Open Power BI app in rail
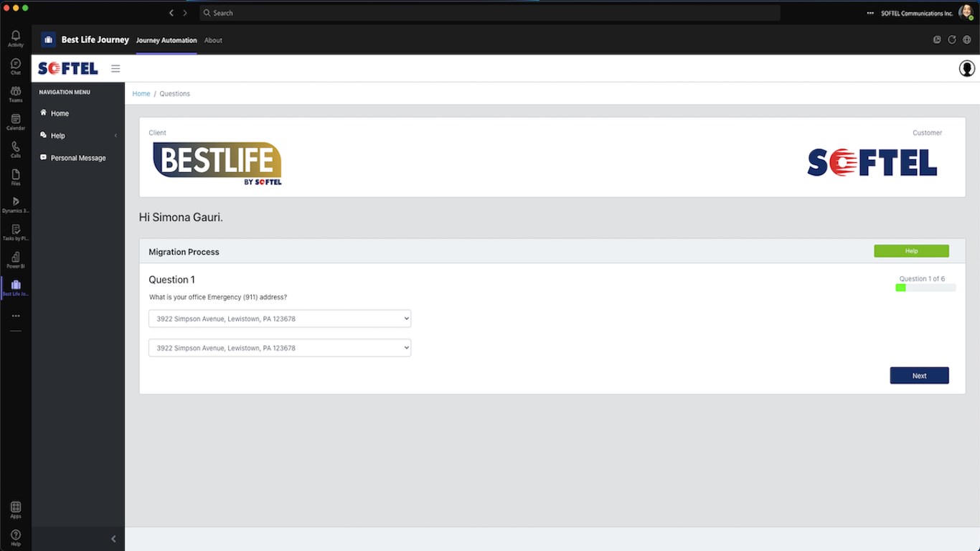This screenshot has height=551, width=980. click(16, 260)
